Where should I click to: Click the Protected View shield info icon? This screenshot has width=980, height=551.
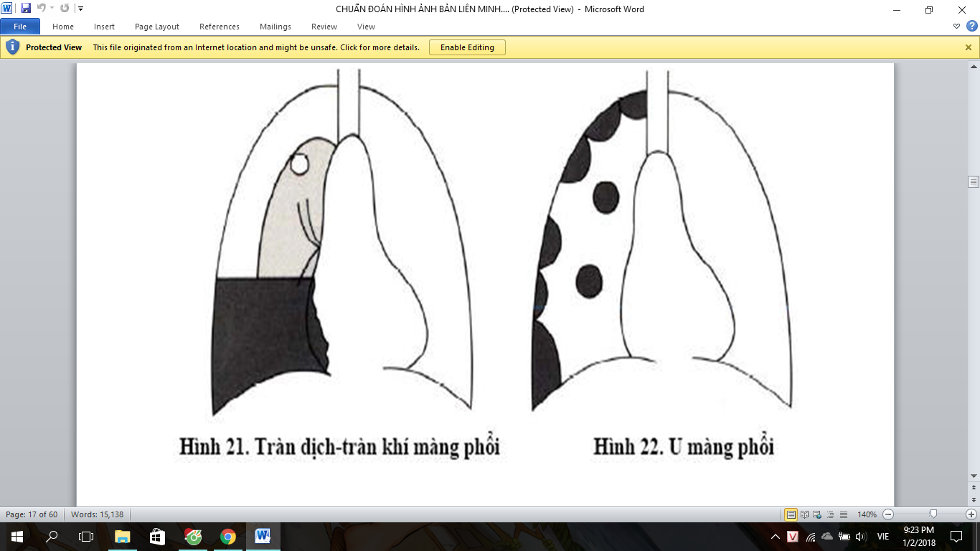click(x=12, y=47)
